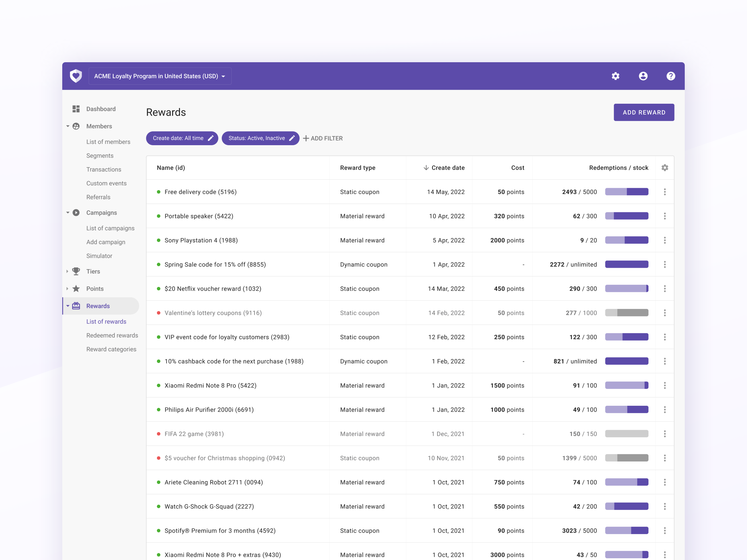Open the Dashboard menu item
Viewport: 747px width, 560px height.
pyautogui.click(x=101, y=109)
